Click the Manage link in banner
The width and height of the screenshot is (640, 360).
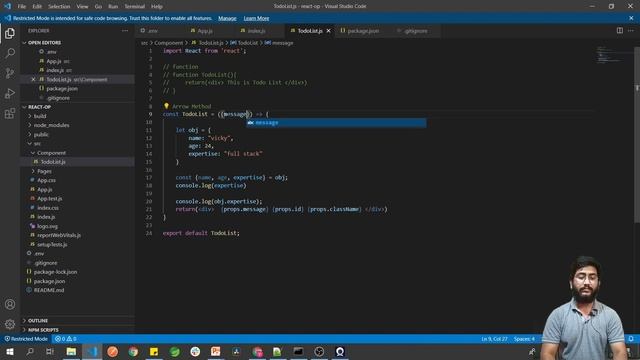[x=227, y=18]
